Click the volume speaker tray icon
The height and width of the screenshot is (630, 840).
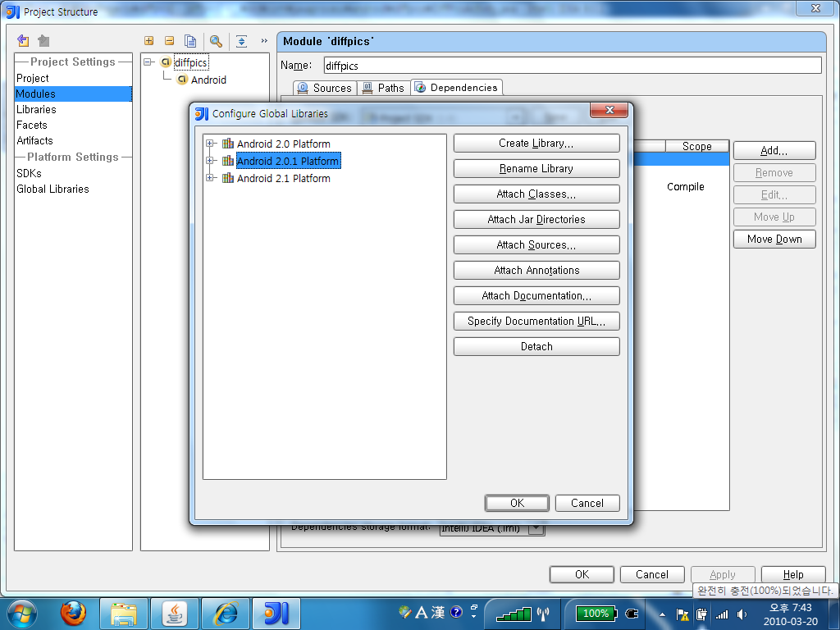[x=742, y=614]
